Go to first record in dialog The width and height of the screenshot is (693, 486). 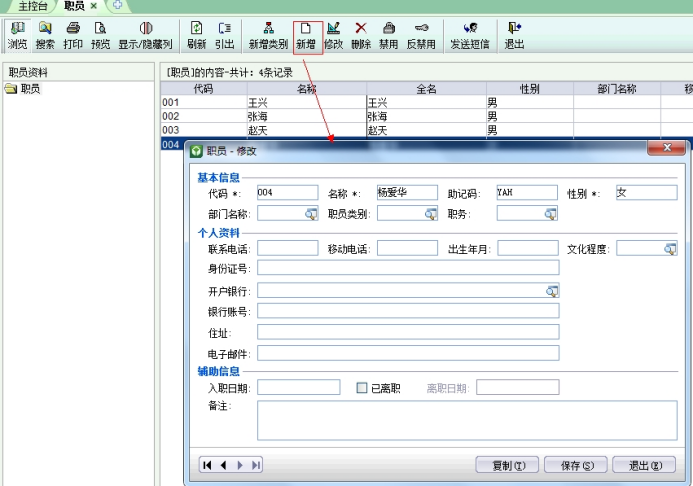coord(207,465)
